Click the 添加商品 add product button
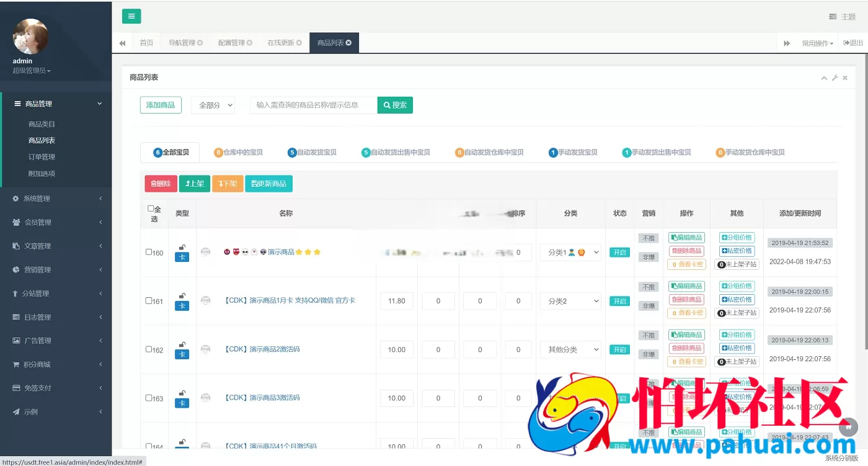Screen dimensions: 868x466 (x=161, y=105)
